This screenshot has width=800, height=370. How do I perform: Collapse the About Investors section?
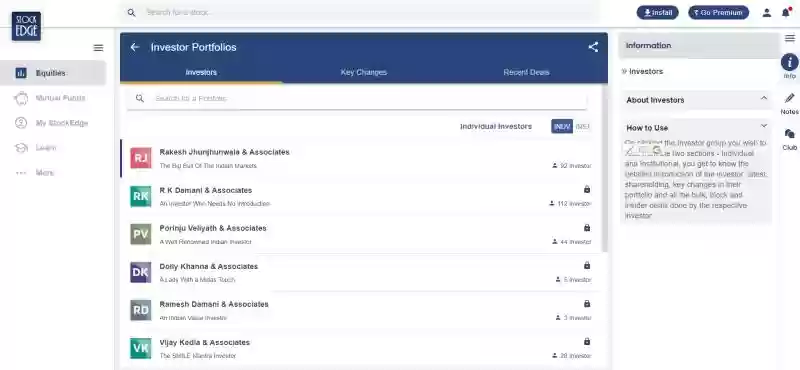(x=764, y=98)
